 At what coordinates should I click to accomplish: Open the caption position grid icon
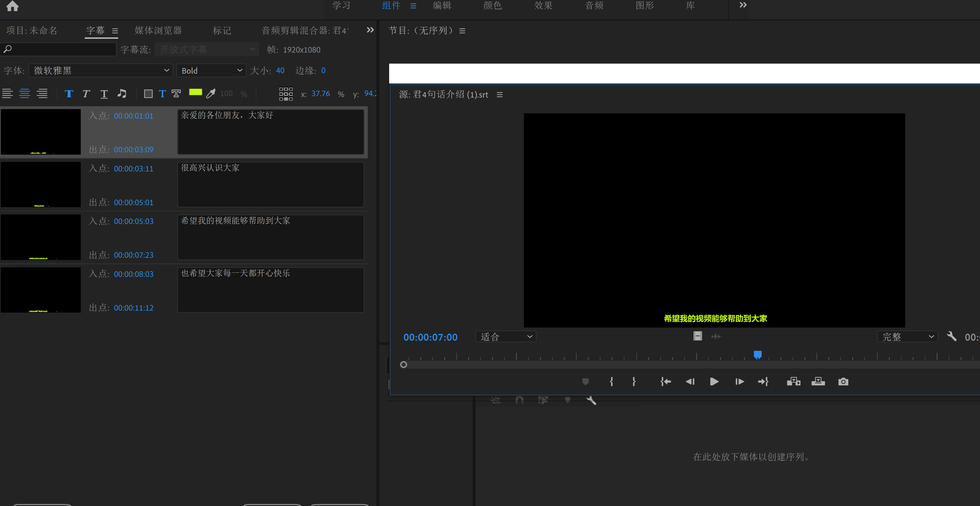[x=286, y=94]
